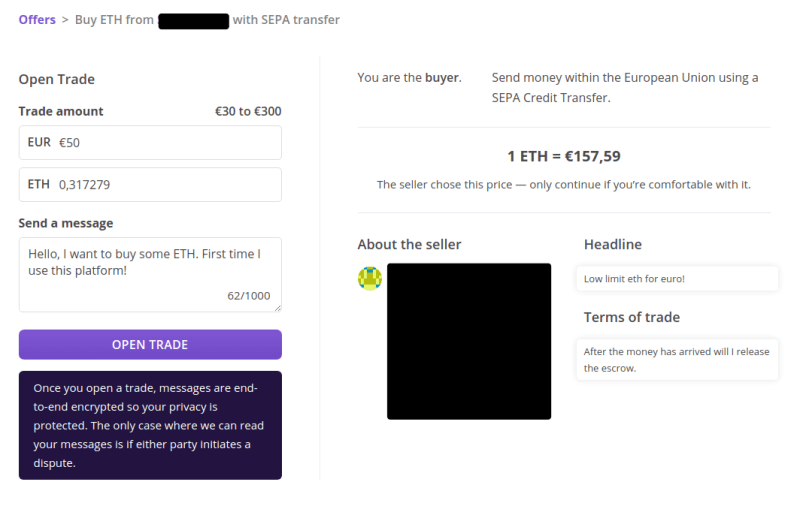Image resolution: width=800 pixels, height=506 pixels.
Task: Click the seller price warning note
Action: 564,185
